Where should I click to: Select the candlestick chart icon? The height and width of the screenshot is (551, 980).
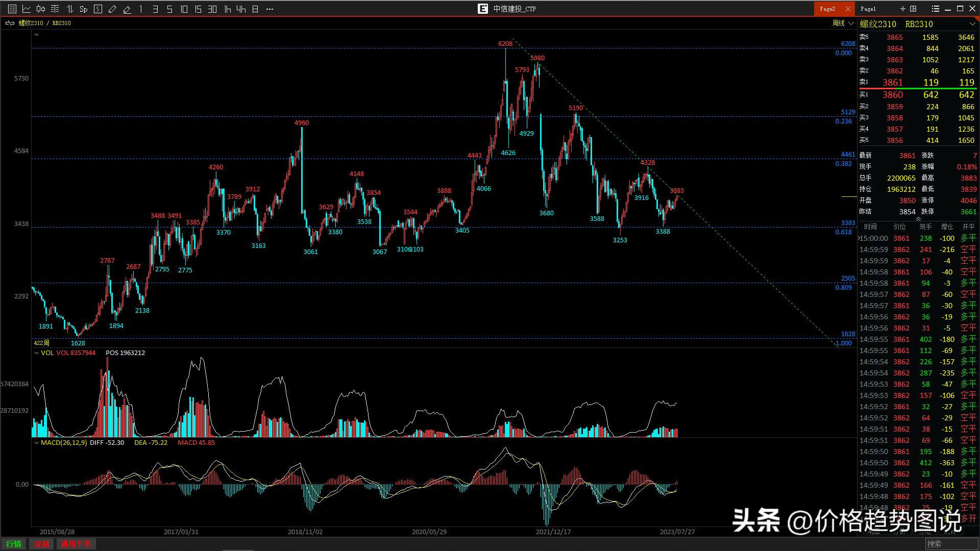pos(41,9)
